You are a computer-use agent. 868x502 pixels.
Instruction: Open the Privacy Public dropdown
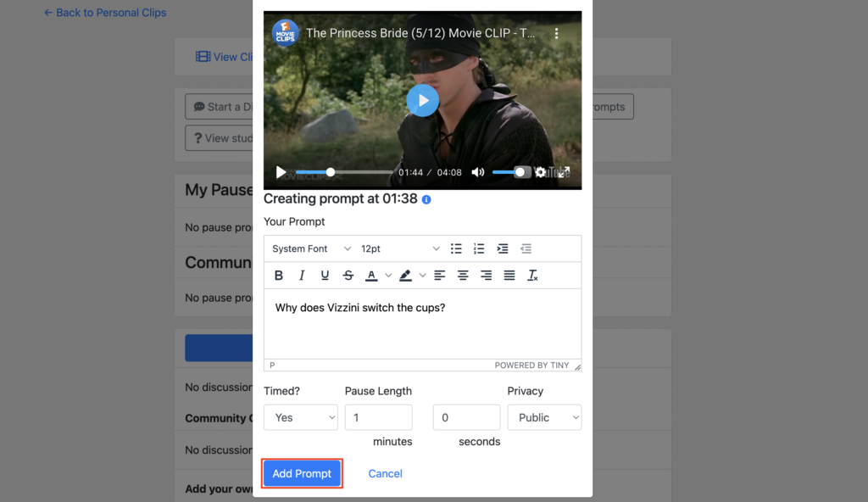coord(544,417)
